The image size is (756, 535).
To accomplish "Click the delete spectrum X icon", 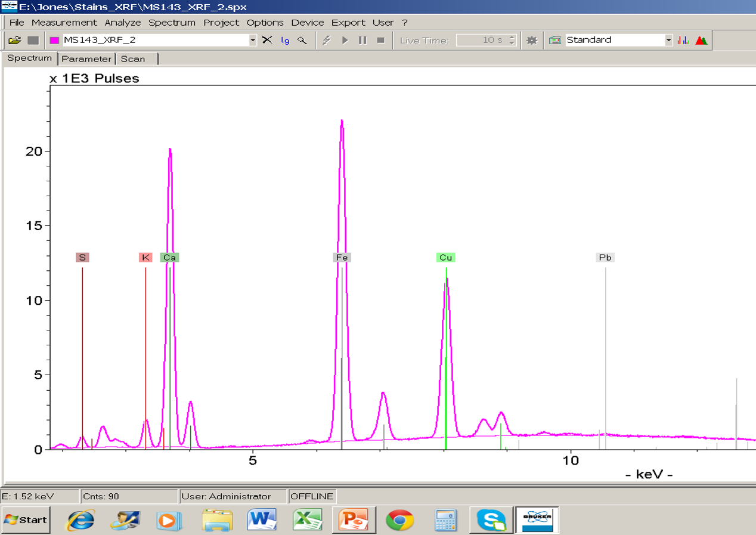I will (267, 41).
